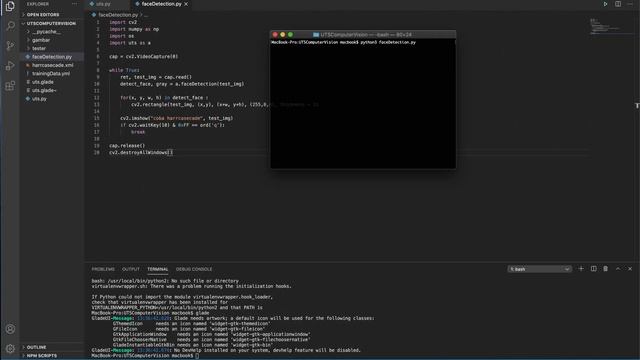This screenshot has width=640, height=360.
Task: Open the Search view in activity bar
Action: point(10,26)
